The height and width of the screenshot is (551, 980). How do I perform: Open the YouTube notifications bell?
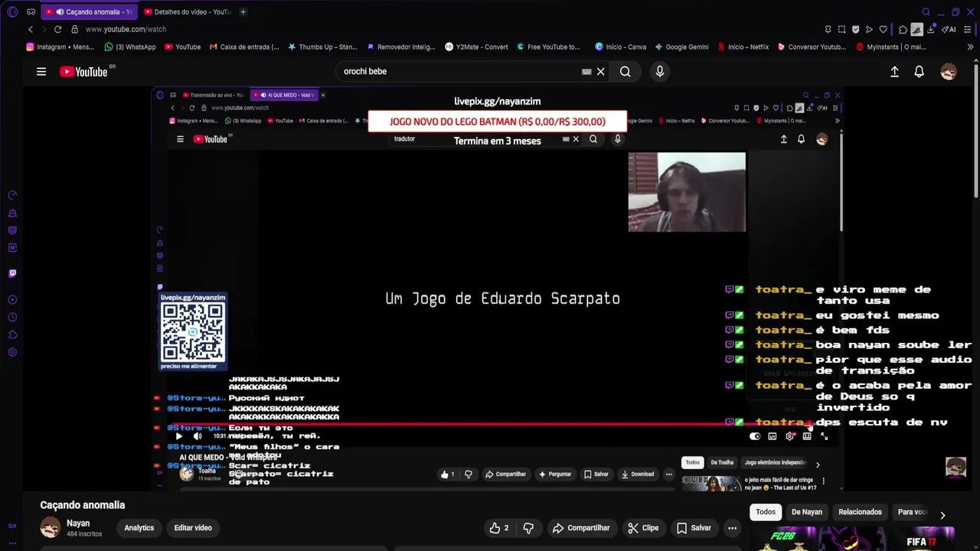click(x=919, y=71)
